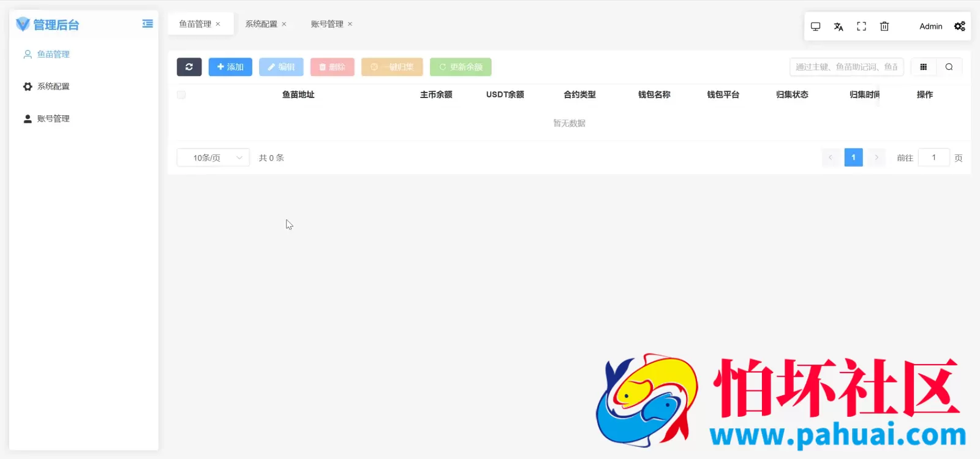Refresh the table with the dark refresh button
The height and width of the screenshot is (459, 980).
pos(189,67)
